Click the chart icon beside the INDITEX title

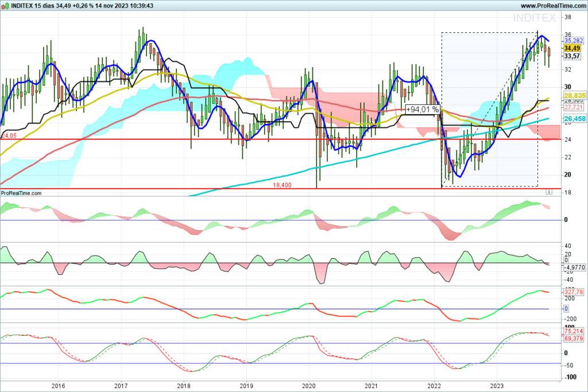click(5, 6)
